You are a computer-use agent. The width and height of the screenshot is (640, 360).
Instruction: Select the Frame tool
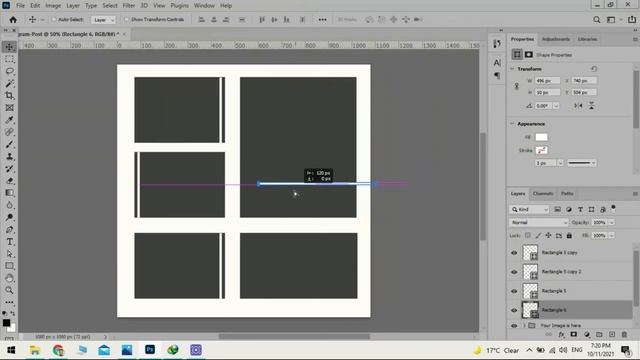9,108
